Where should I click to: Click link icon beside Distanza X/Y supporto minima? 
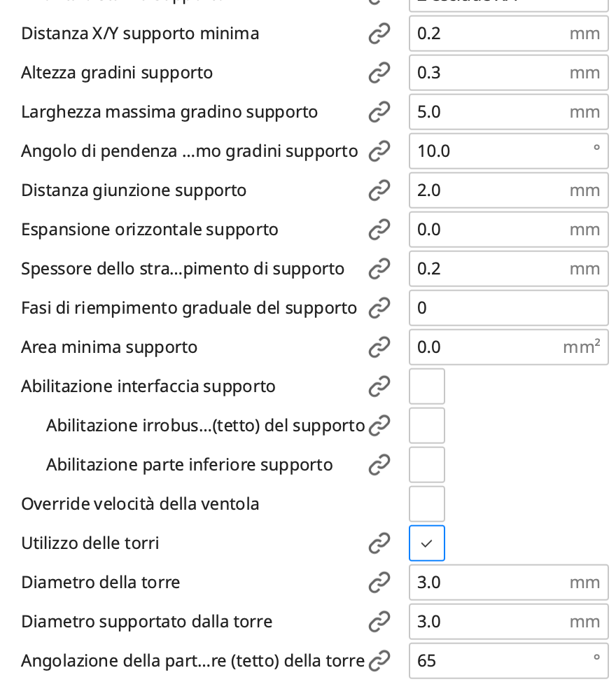tap(379, 34)
